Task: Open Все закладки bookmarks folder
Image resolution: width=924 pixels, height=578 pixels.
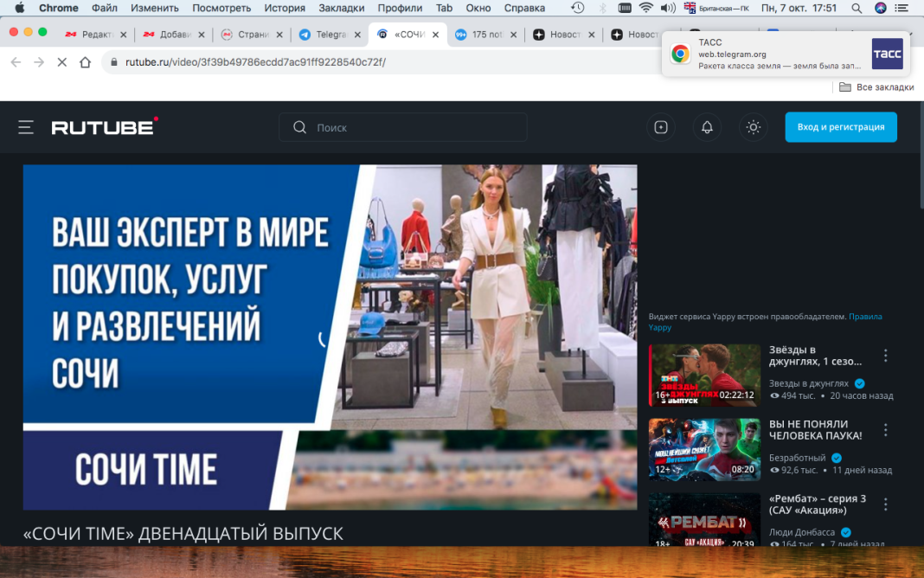Action: 876,87
